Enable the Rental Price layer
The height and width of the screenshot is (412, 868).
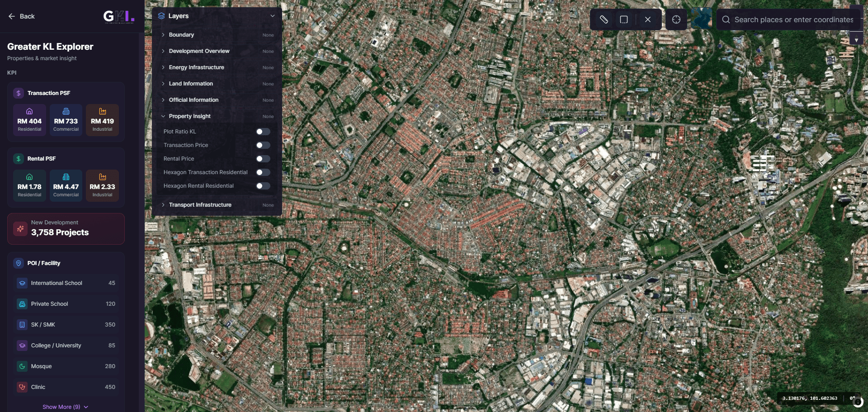click(263, 159)
